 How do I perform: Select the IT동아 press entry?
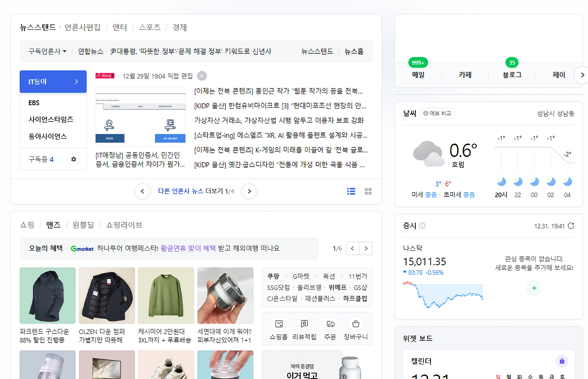click(53, 82)
